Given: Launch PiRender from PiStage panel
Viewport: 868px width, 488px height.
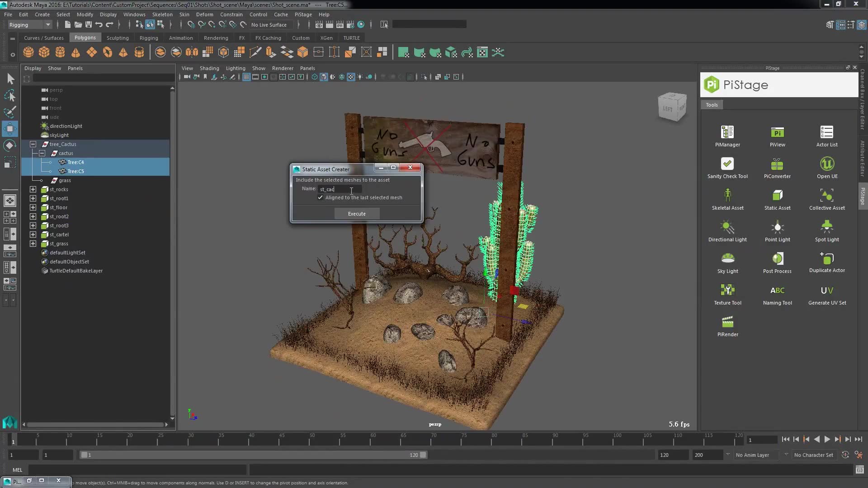Looking at the screenshot, I should pyautogui.click(x=727, y=322).
